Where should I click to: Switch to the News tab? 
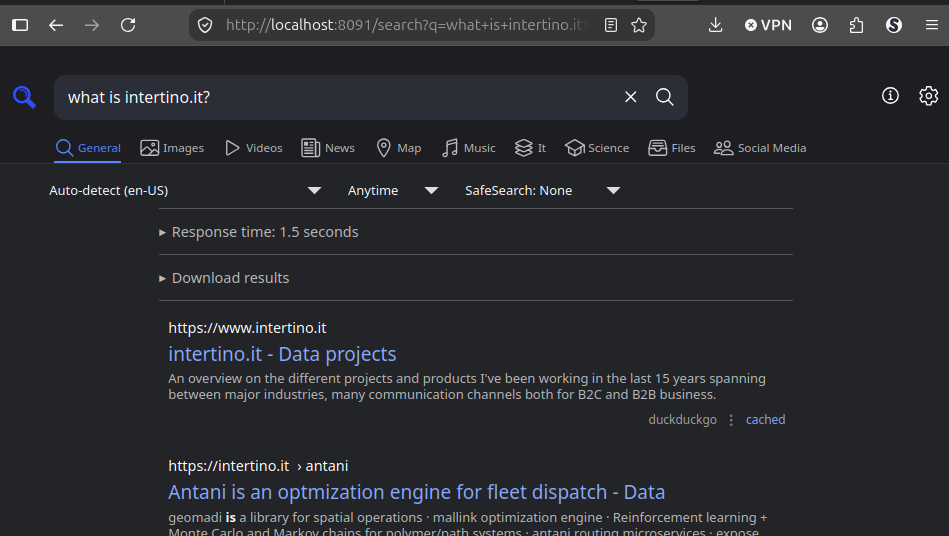(x=328, y=148)
